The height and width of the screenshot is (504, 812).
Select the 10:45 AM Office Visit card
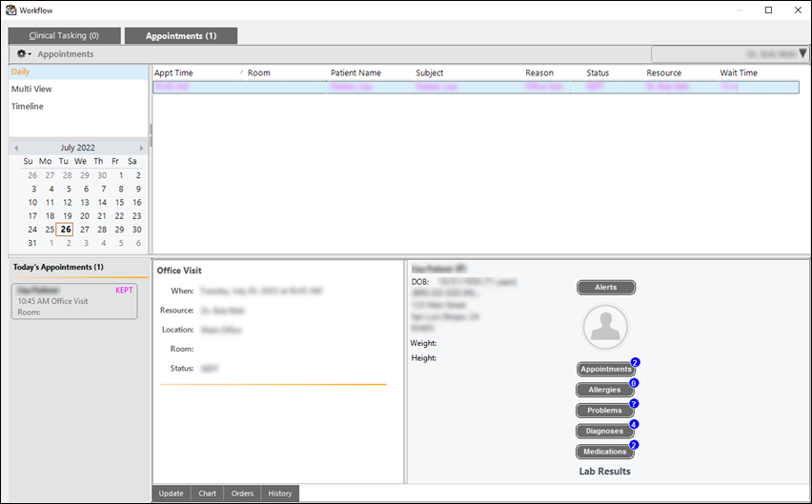point(74,301)
